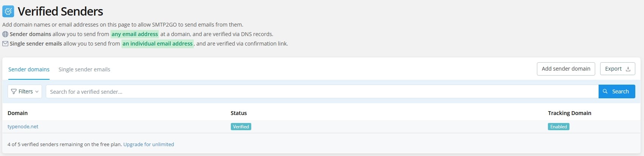Click the Enabled tracking domain badge
Viewport: 644px width, 156px height.
[558, 127]
